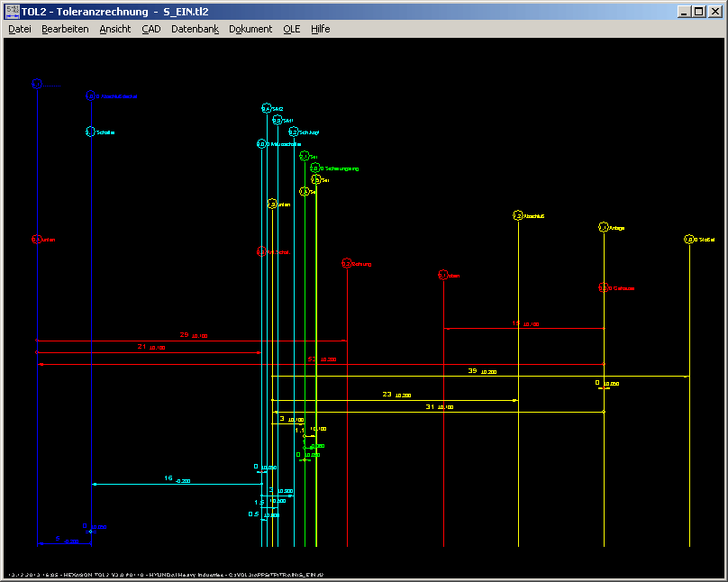Select the red Bohrung node circle
The image size is (728, 582).
tap(347, 263)
